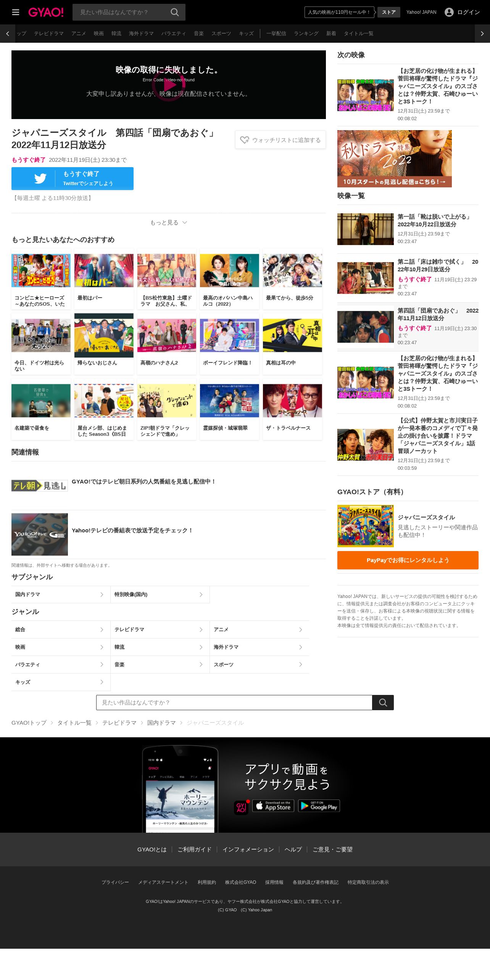
Task: Open 仲野太賀×市川実日子 video thumbnail
Action: [366, 445]
